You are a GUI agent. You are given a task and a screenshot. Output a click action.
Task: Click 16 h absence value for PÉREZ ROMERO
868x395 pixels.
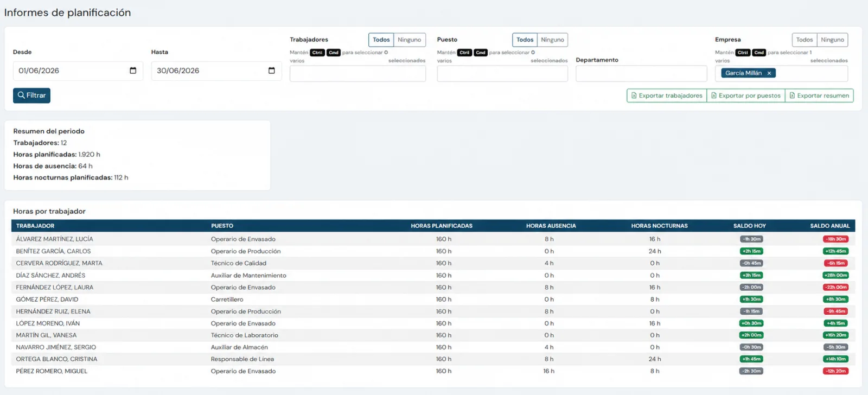click(x=548, y=371)
